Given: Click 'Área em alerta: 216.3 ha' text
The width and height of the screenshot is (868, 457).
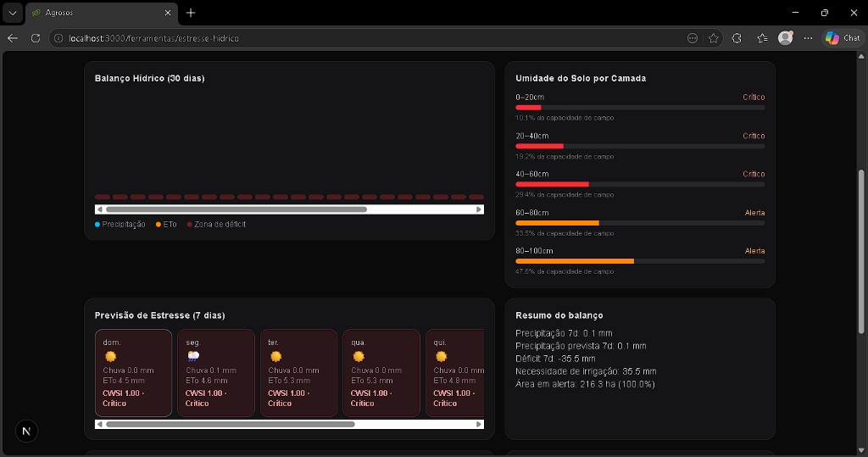Looking at the screenshot, I should 585,384.
